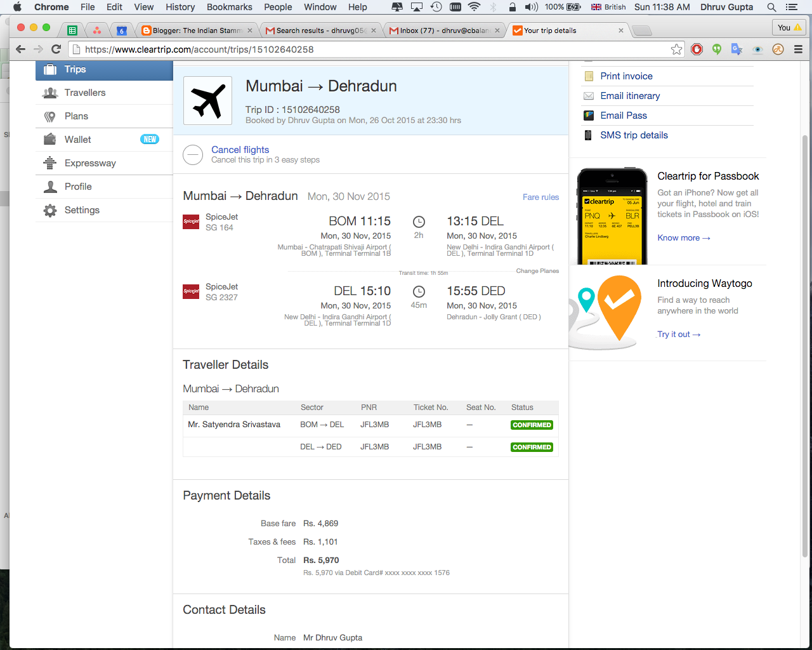Screen dimensions: 812x650
Task: Click the Passbook iPhone promo image
Action: click(612, 216)
